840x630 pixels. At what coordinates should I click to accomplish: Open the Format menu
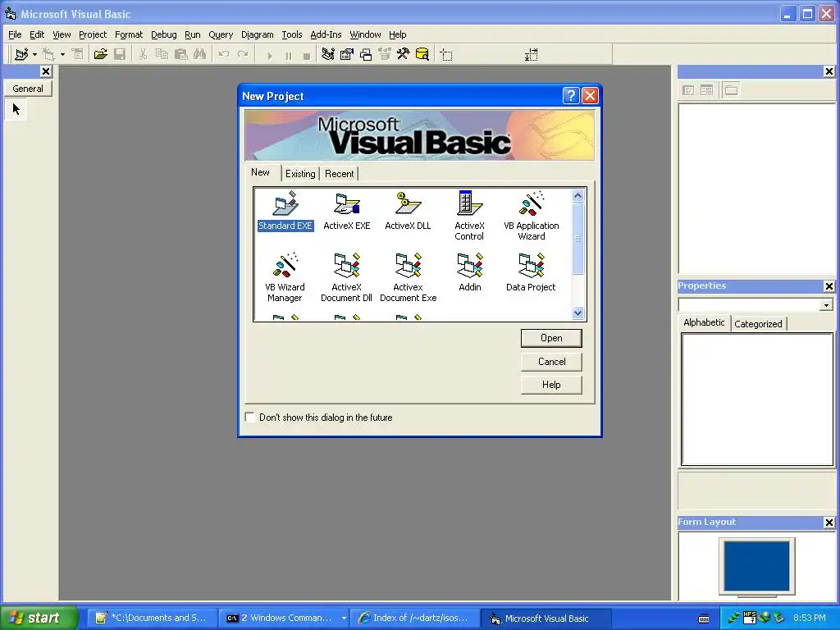coord(129,34)
